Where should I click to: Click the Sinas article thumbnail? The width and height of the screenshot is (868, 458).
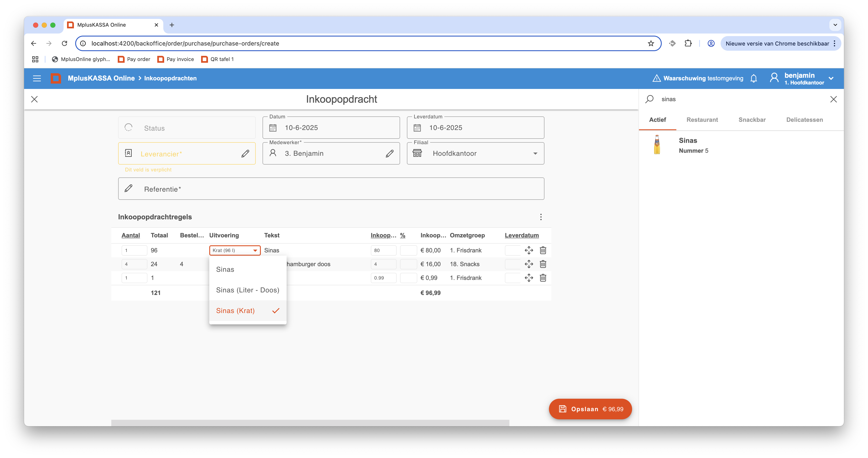coord(657,145)
